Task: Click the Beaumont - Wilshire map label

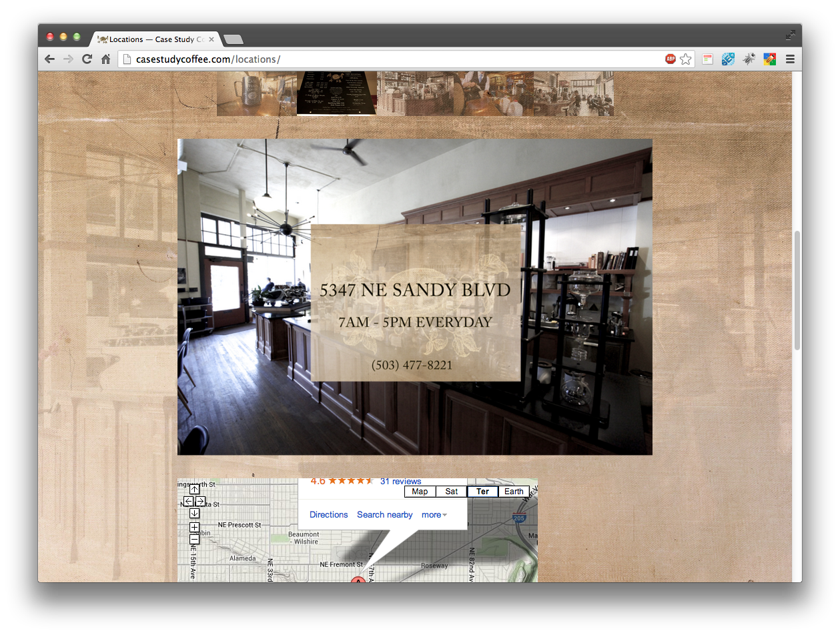Action: (304, 538)
